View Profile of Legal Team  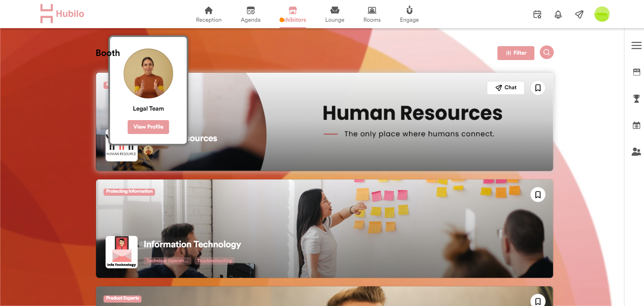[x=148, y=127]
